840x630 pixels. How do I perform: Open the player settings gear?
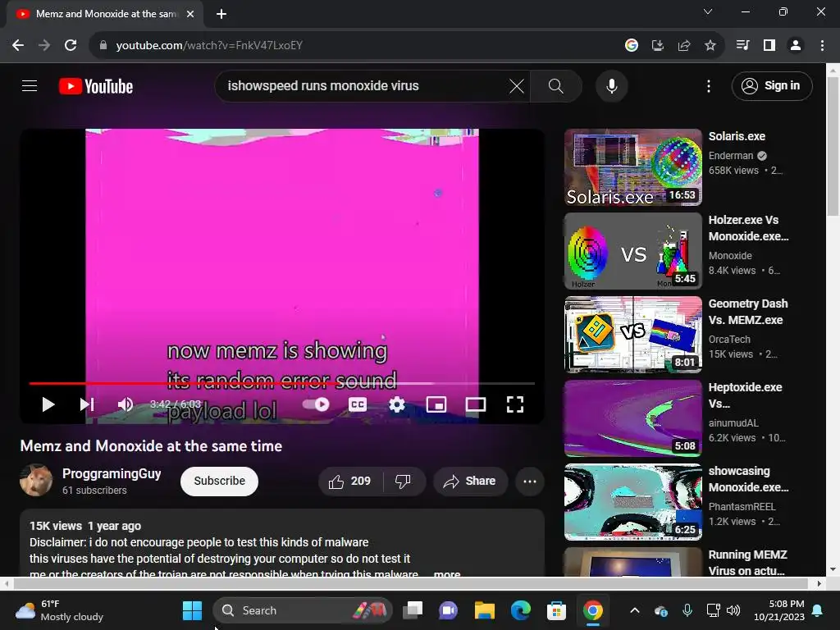click(x=396, y=404)
